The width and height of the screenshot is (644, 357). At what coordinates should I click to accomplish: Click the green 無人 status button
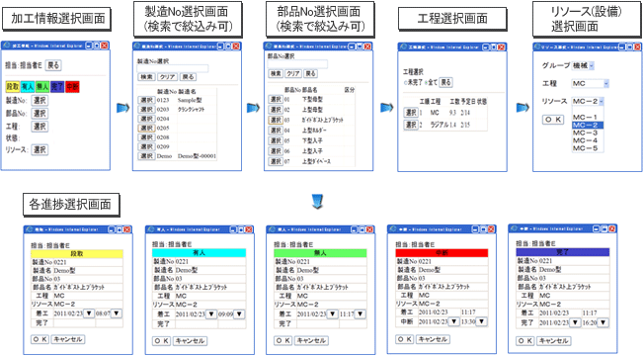tap(42, 86)
